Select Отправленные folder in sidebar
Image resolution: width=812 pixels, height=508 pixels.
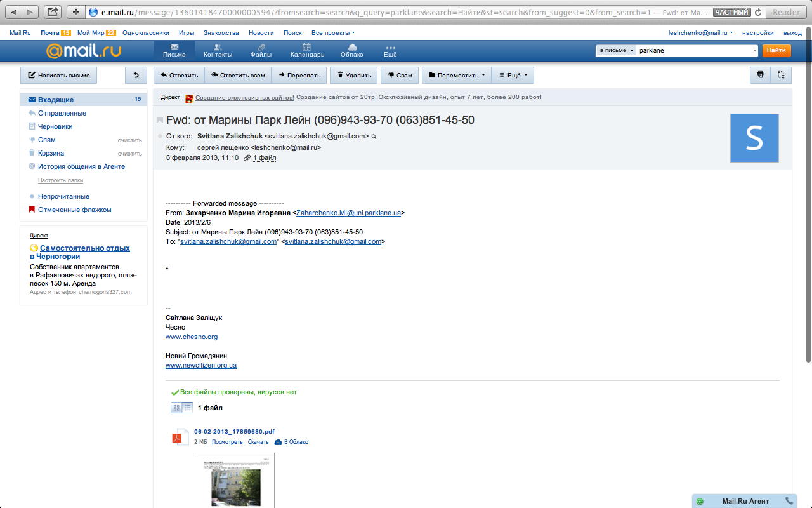[62, 113]
